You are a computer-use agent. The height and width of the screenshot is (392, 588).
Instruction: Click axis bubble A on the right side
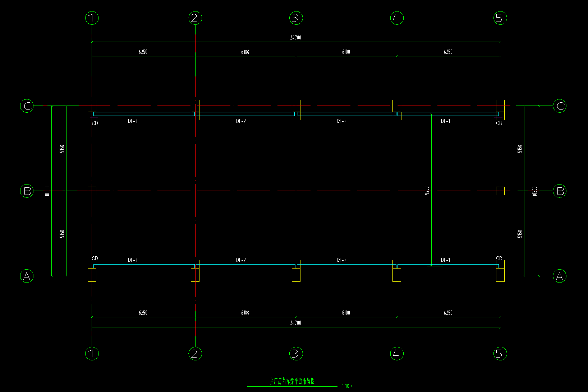pos(560,276)
